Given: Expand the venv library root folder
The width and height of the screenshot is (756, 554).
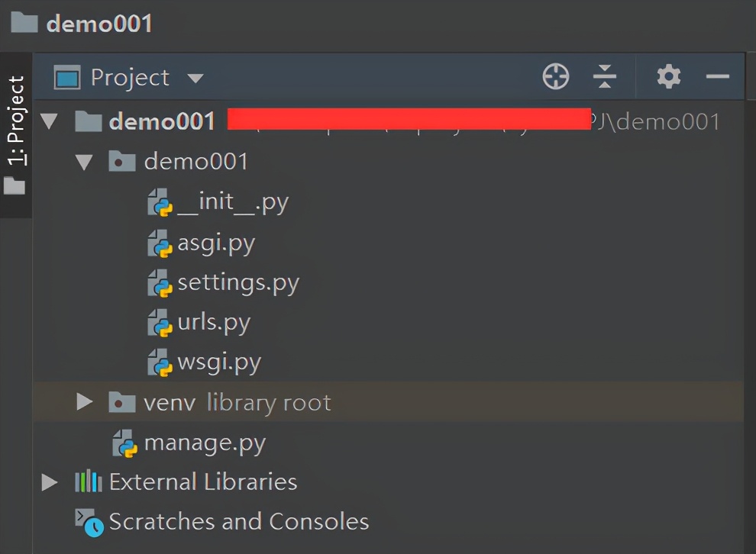Looking at the screenshot, I should [84, 402].
